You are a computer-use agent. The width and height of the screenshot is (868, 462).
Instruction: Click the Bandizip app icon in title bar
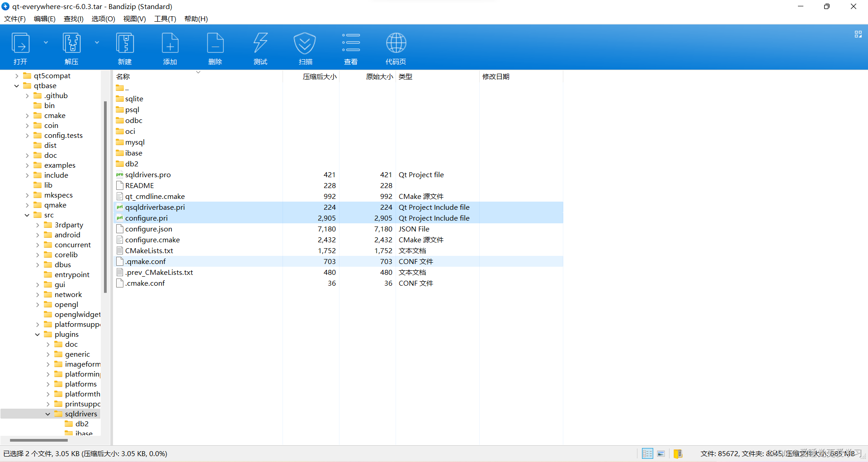pyautogui.click(x=5, y=6)
